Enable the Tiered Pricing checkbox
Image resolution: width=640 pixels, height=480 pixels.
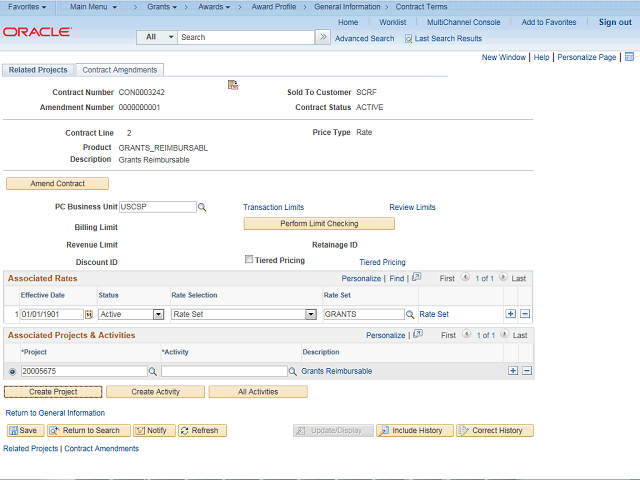pyautogui.click(x=249, y=260)
